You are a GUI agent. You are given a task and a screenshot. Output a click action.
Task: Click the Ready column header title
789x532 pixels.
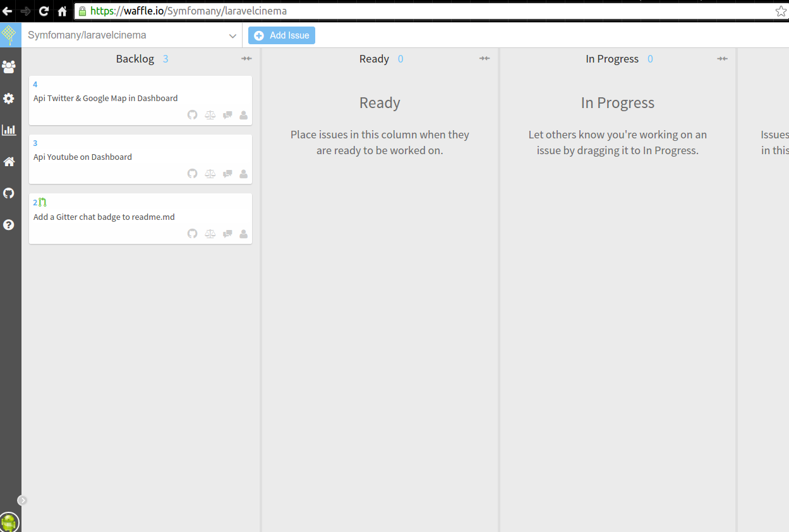pos(374,59)
